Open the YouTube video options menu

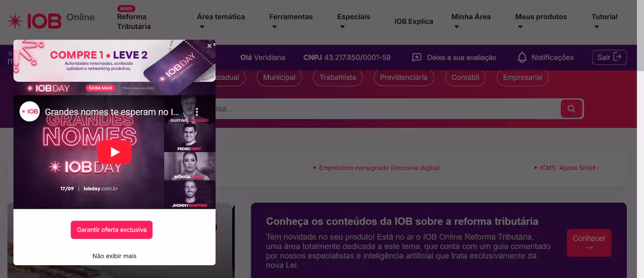[x=197, y=112]
